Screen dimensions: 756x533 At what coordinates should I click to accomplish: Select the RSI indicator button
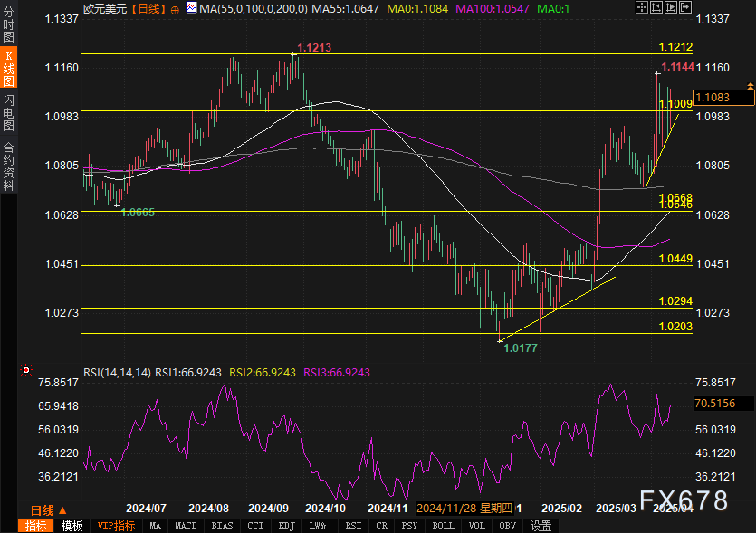pos(353,526)
